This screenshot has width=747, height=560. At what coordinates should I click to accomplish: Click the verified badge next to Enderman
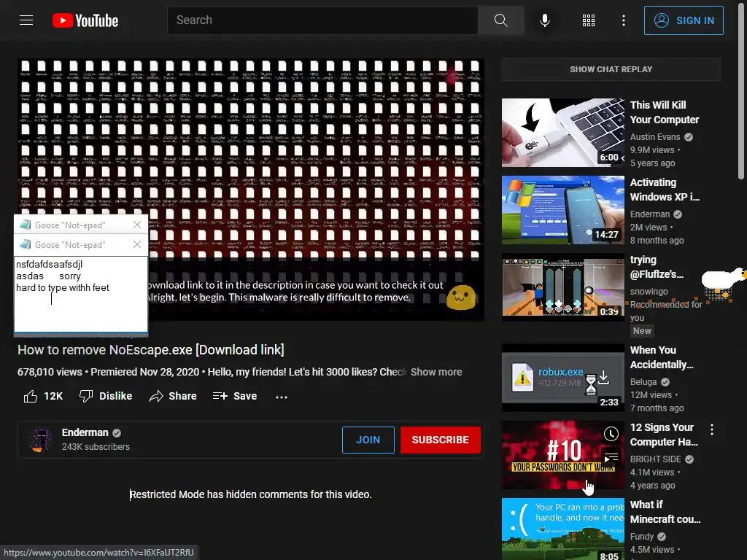click(x=117, y=433)
